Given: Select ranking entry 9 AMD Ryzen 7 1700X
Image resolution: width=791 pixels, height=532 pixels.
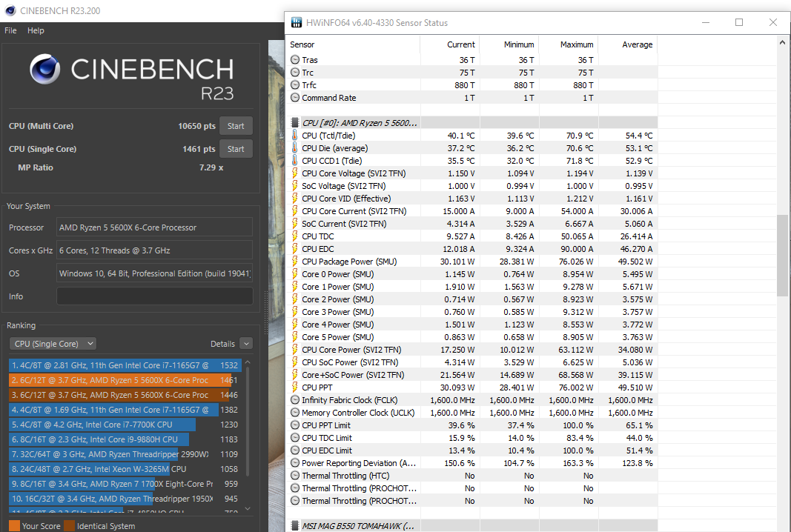Looking at the screenshot, I should coord(125,484).
